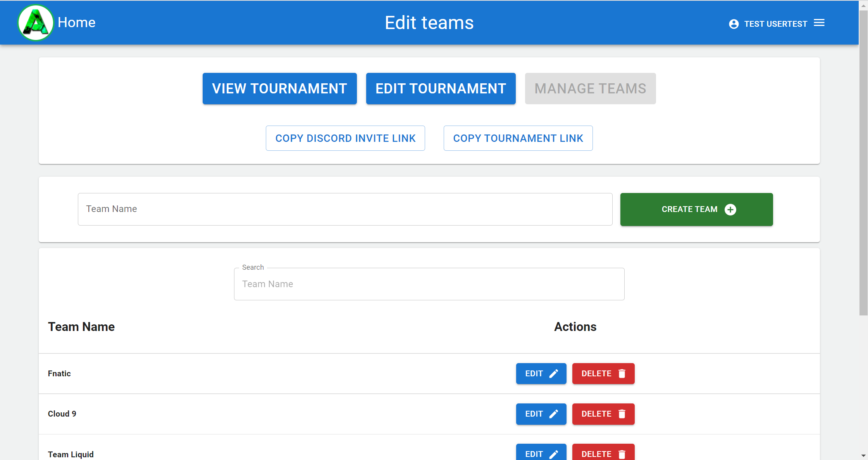The image size is (868, 460).
Task: Click the plus icon on Create Team
Action: point(730,210)
